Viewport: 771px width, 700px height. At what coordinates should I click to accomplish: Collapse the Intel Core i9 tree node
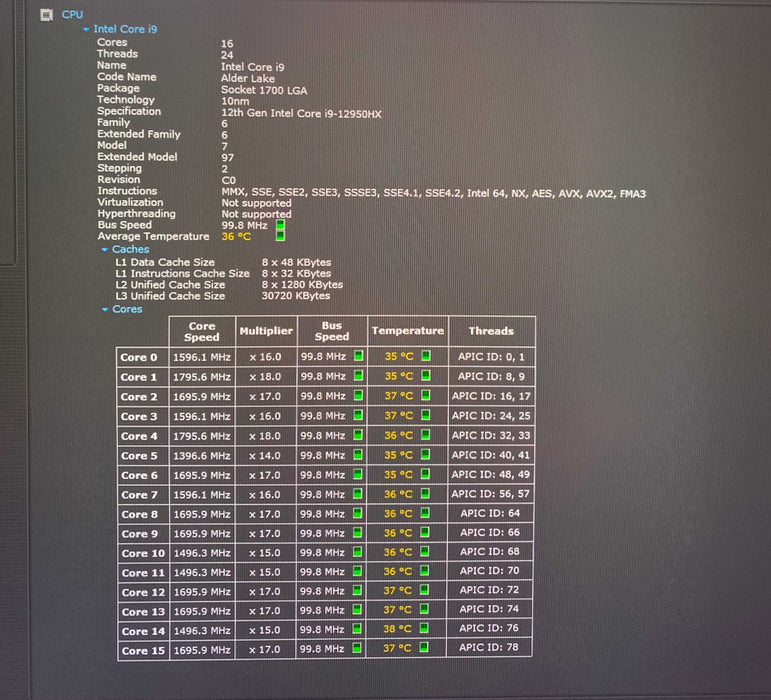coord(86,29)
